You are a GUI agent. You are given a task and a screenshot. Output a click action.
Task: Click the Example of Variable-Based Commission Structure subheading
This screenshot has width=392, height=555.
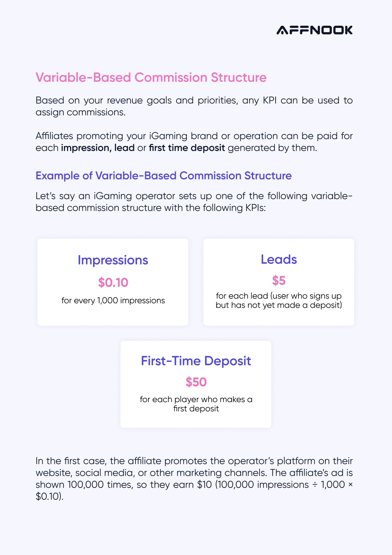pyautogui.click(x=163, y=176)
